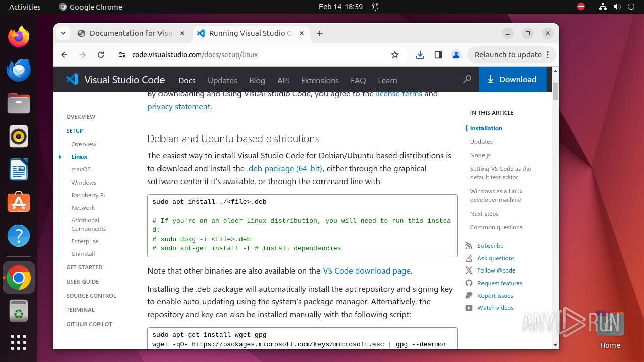Image resolution: width=644 pixels, height=362 pixels.
Task: Reload the page with the refresh icon
Action: (x=101, y=55)
